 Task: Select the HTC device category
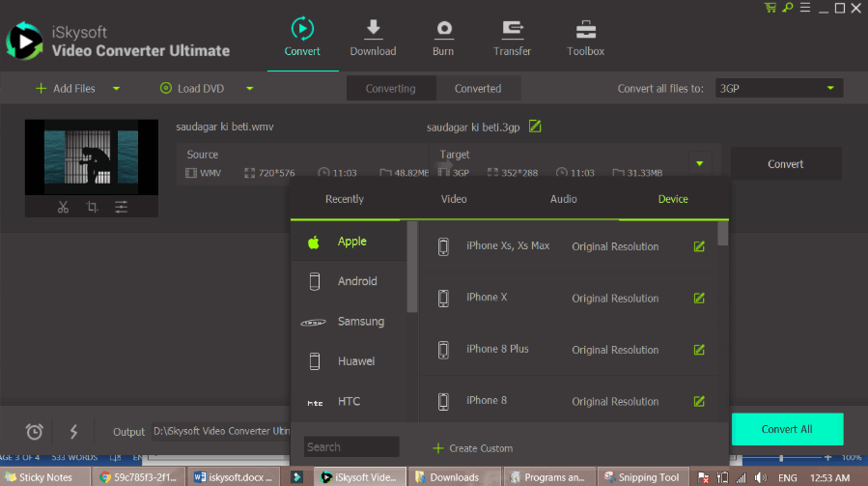349,401
